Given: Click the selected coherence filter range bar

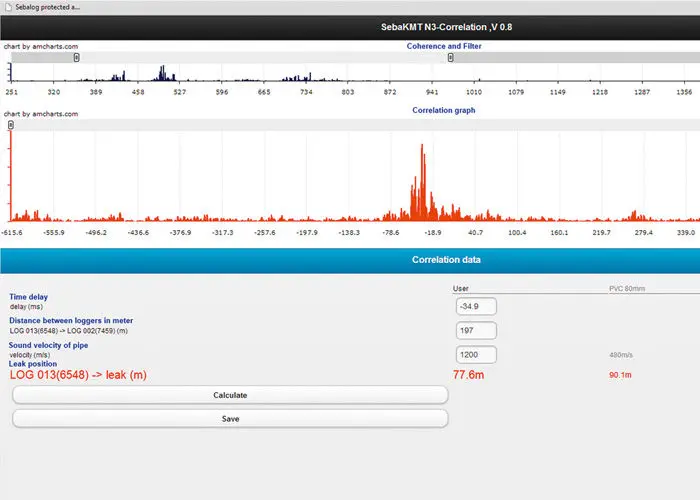Looking at the screenshot, I should (263, 58).
